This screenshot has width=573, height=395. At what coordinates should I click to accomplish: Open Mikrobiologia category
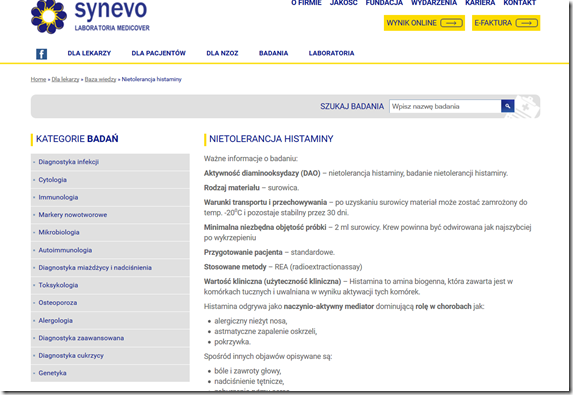[x=110, y=232]
